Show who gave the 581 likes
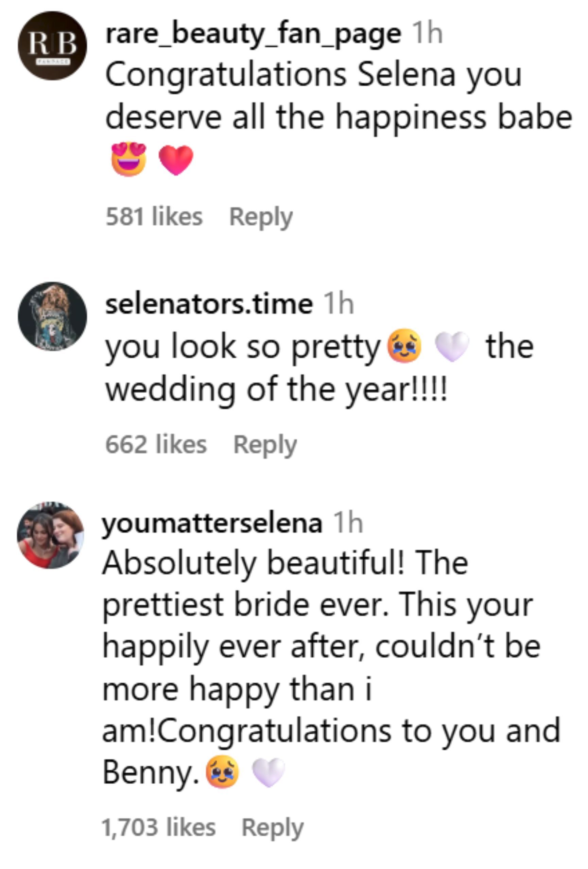The image size is (588, 869). pyautogui.click(x=154, y=217)
